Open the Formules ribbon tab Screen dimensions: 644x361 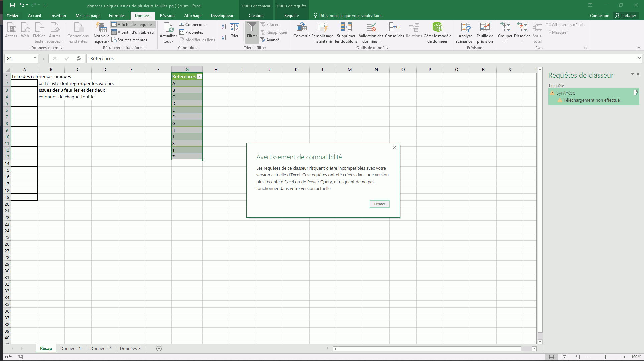pos(117,16)
